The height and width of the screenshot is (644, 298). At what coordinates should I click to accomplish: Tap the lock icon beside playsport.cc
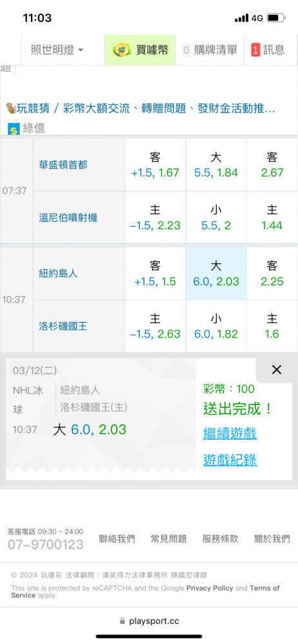[122, 621]
